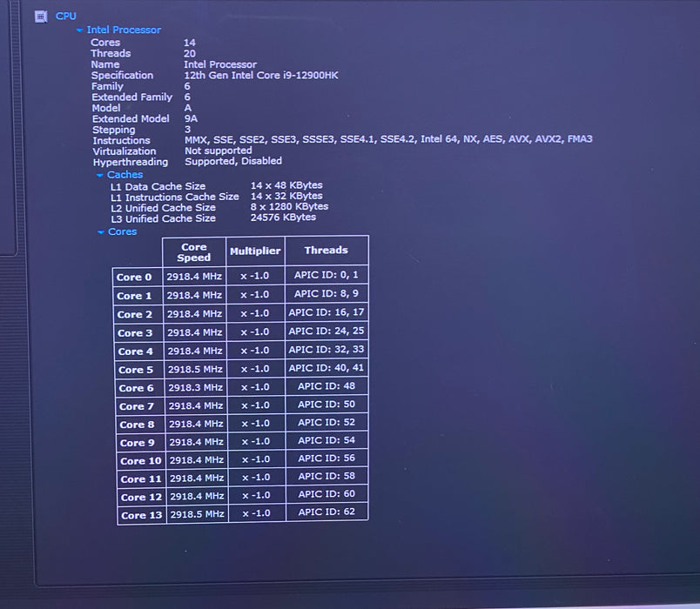Click L2 Unified Cache Size value 8 x 1280 KBytes
Image resolution: width=700 pixels, height=609 pixels.
tap(289, 206)
